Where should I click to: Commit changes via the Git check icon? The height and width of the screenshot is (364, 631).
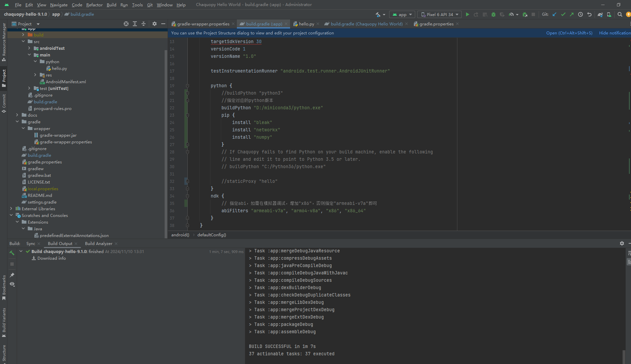click(x=563, y=14)
